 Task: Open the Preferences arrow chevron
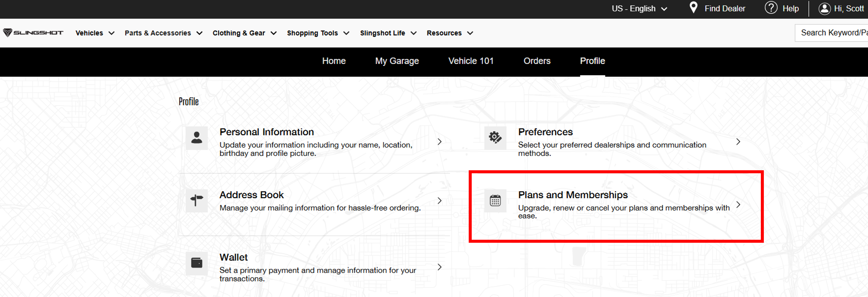738,142
